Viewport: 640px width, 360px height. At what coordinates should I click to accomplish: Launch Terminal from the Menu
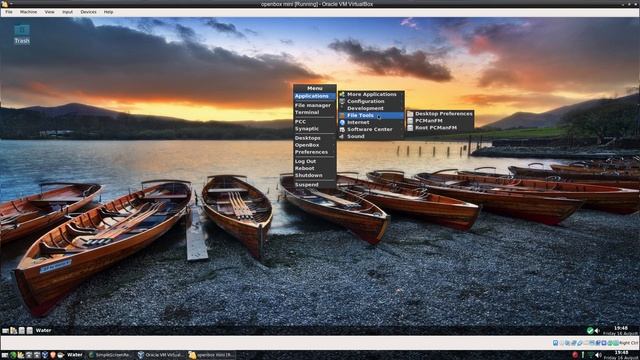point(315,112)
